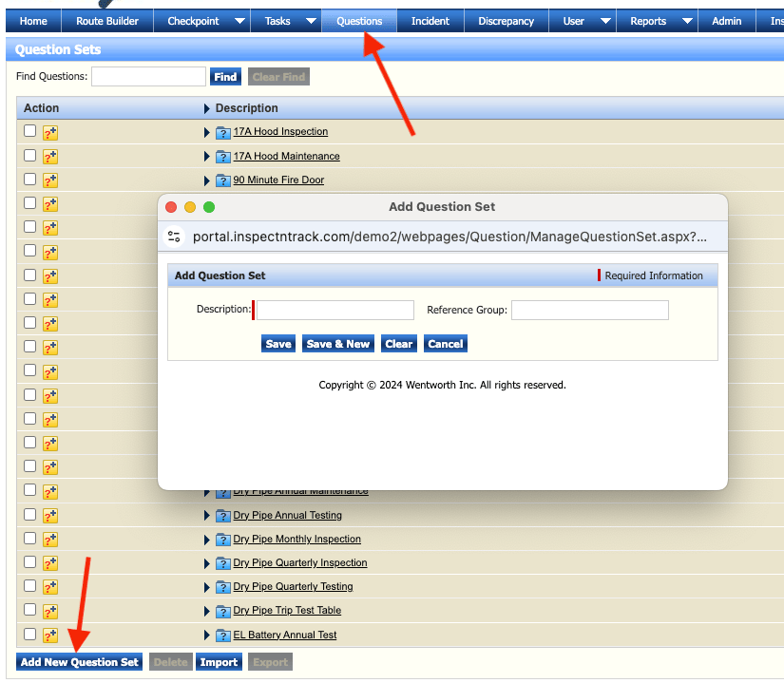Click the folder icon next to 17A Hood Maintenance
Viewport: 784px width, 683px height.
223,157
